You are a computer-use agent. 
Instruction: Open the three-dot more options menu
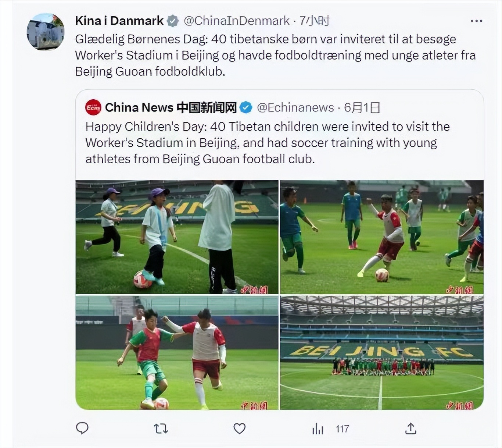(476, 21)
